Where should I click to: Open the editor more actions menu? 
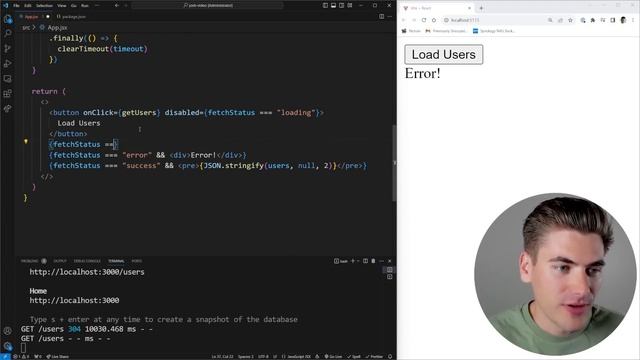pyautogui.click(x=390, y=17)
